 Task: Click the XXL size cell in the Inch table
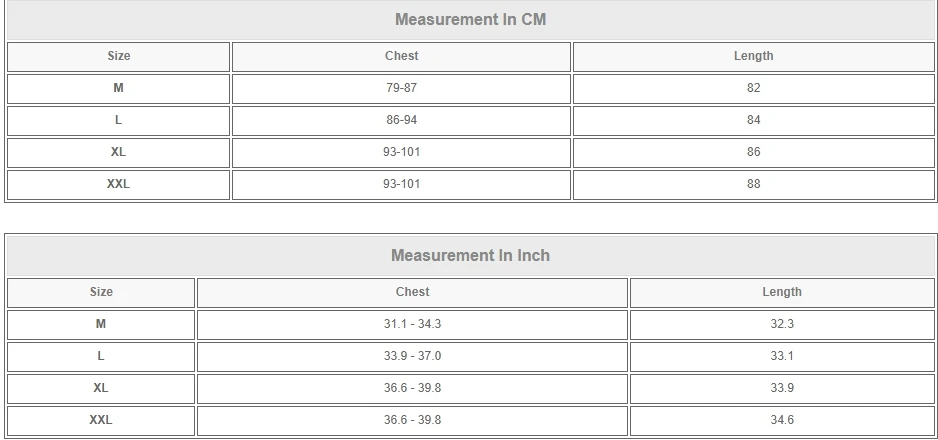101,420
